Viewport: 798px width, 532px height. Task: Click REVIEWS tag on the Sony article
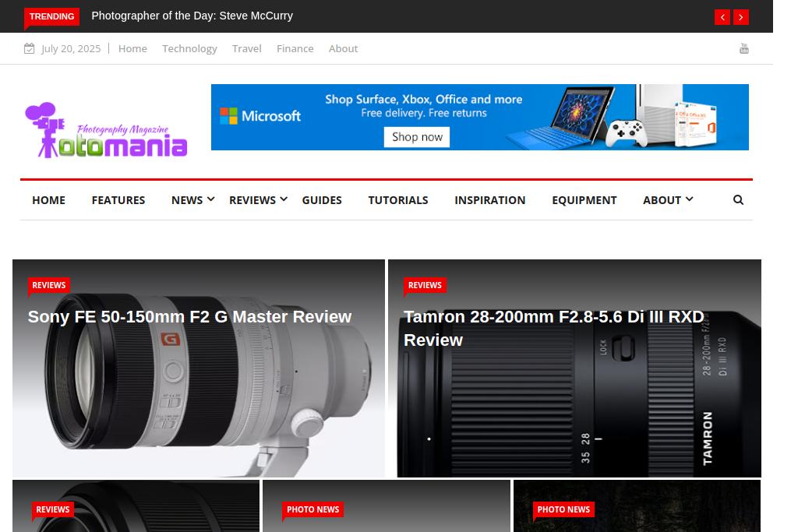click(x=49, y=285)
